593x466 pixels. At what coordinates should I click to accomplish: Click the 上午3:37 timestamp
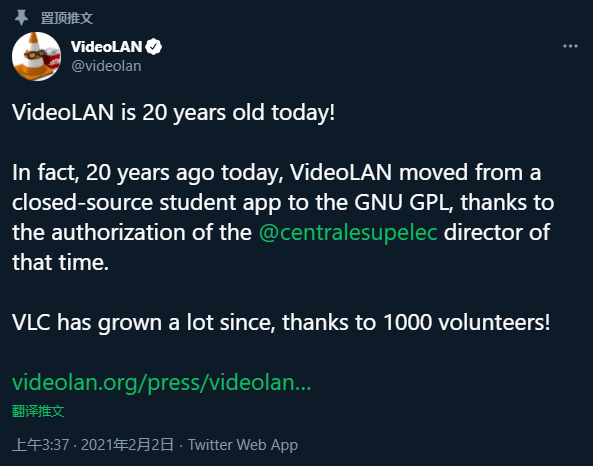point(40,445)
